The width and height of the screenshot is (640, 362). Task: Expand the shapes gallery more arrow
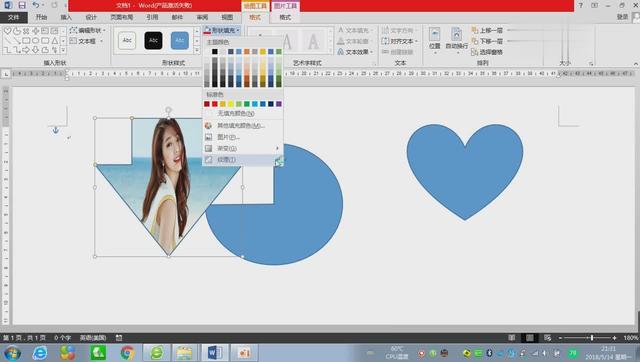[x=63, y=50]
